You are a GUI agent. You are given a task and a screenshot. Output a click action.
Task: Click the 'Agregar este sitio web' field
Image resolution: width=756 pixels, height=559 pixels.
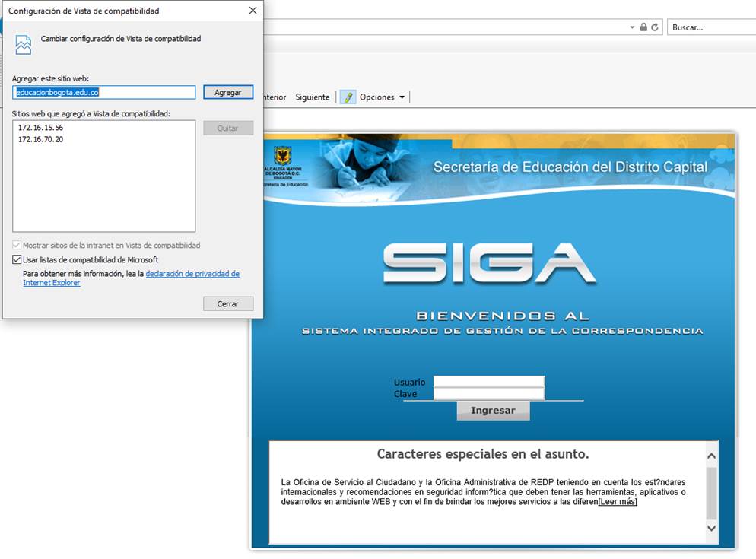103,92
